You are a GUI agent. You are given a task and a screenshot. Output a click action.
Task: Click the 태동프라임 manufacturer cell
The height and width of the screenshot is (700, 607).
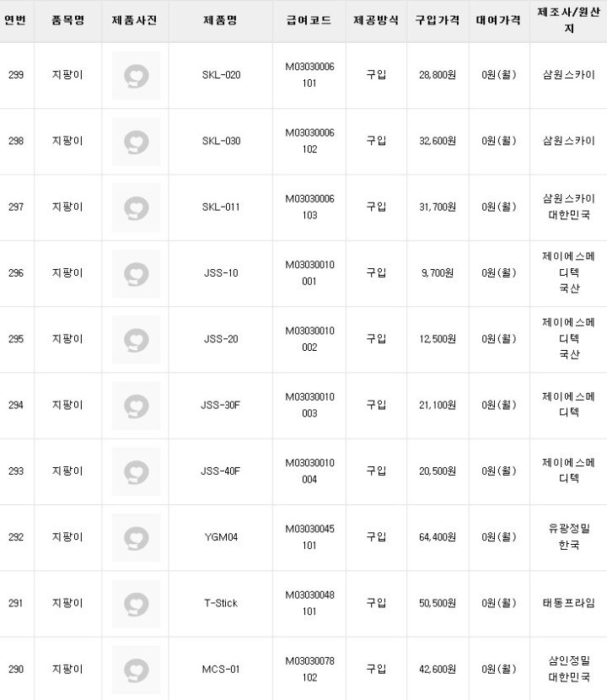568,603
